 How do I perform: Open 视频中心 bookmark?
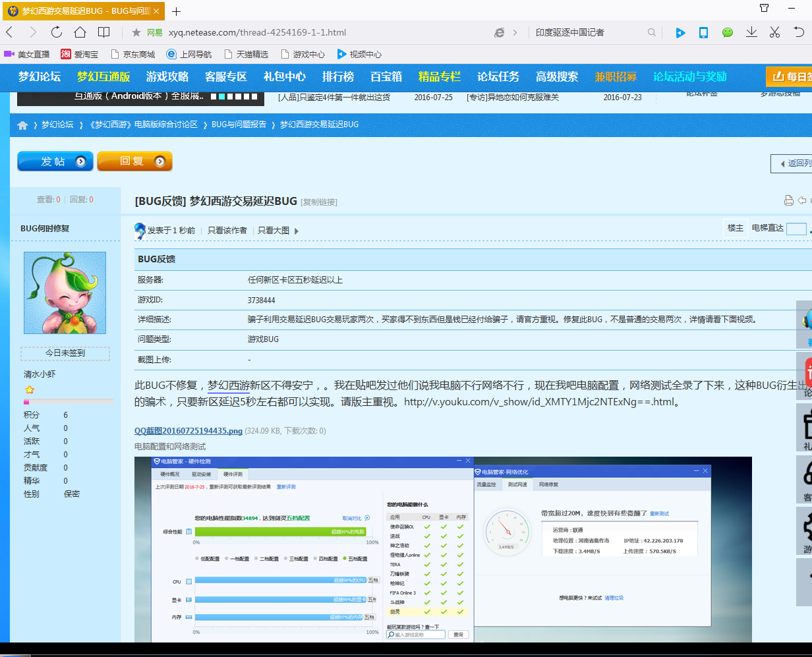(359, 54)
